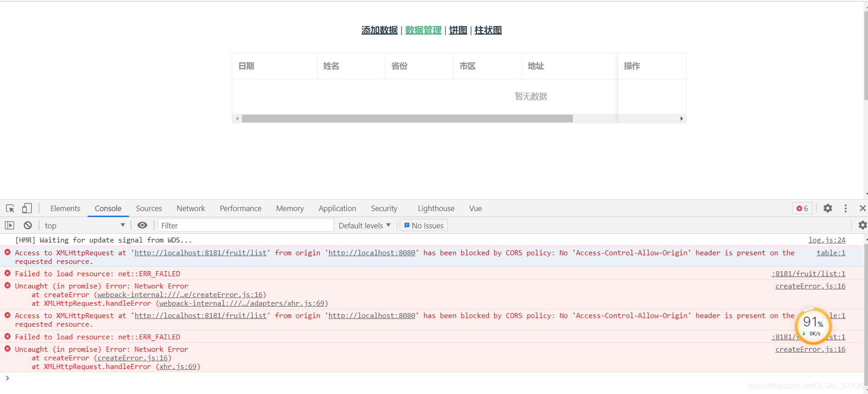This screenshot has width=868, height=394.
Task: Open the top context dropdown
Action: click(x=85, y=225)
